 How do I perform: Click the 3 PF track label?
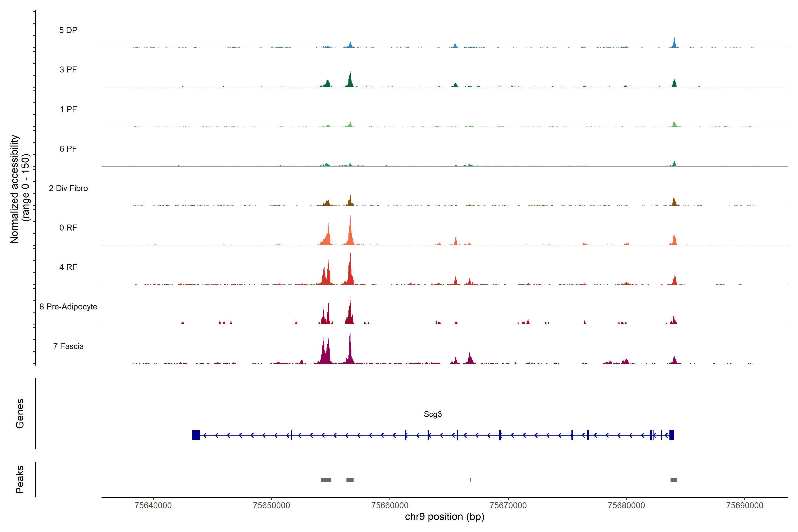click(68, 70)
